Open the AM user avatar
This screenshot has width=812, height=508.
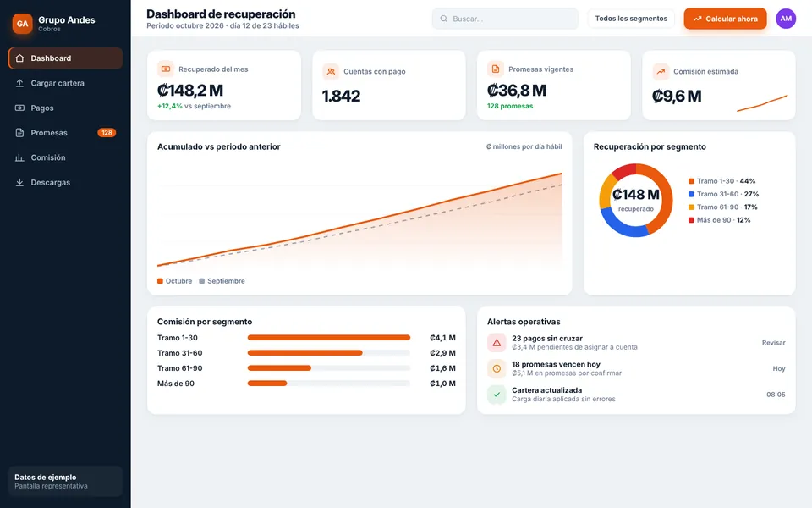[786, 19]
